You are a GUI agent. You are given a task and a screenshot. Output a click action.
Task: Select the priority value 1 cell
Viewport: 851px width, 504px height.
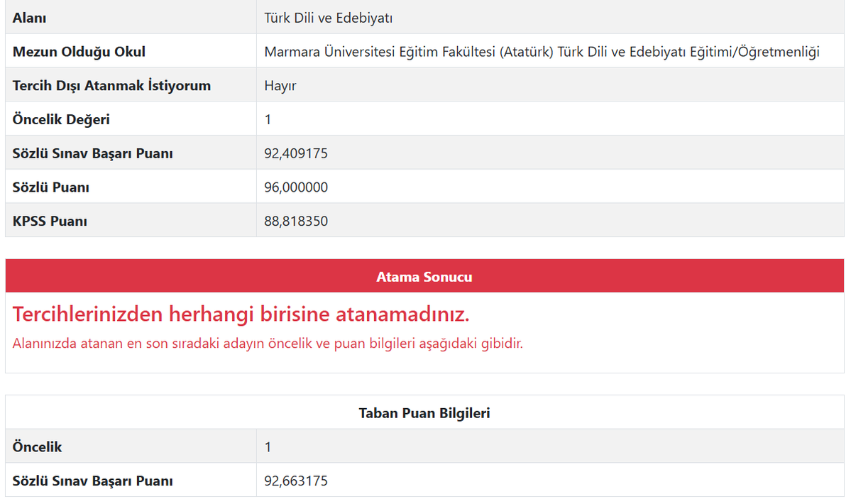pos(267,119)
